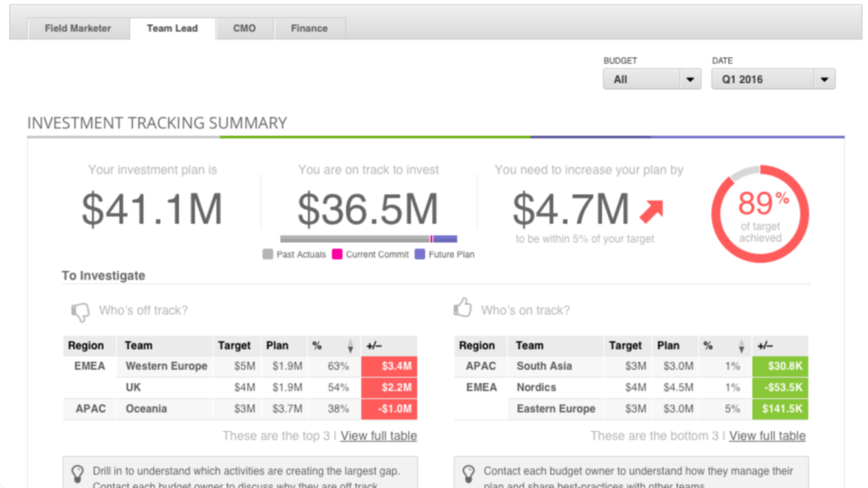
Task: Click the red upward arrow beside $4.7M
Action: tap(650, 210)
